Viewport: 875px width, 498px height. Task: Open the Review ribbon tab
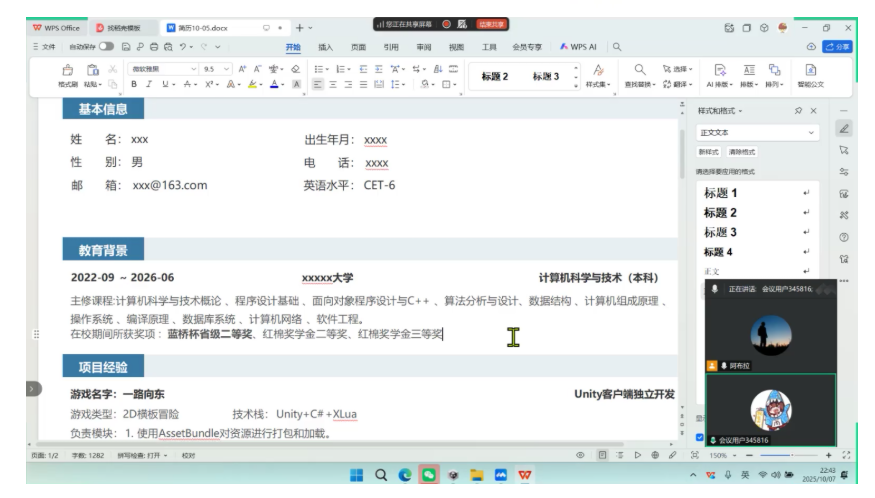click(424, 47)
